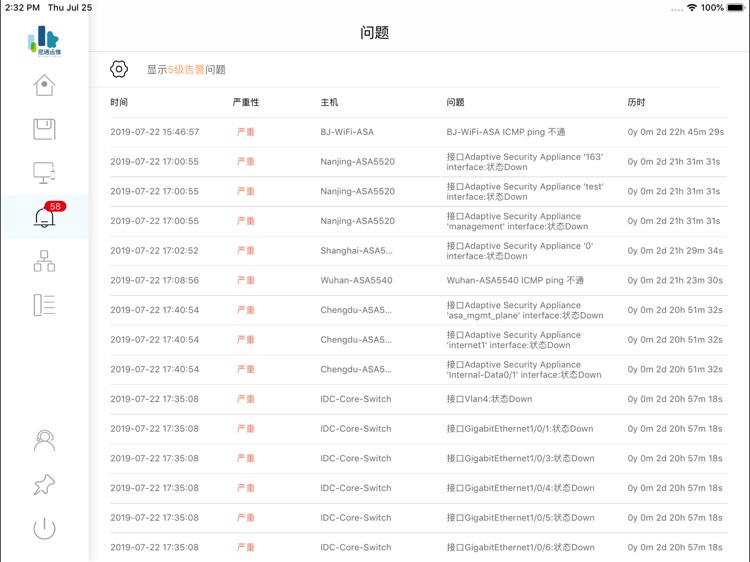This screenshot has height=562, width=750.
Task: Click the app logo in the sidebar
Action: (44, 41)
